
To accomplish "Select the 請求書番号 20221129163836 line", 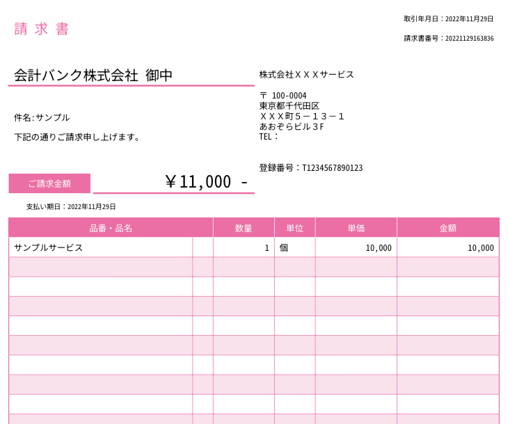I will pyautogui.click(x=449, y=38).
